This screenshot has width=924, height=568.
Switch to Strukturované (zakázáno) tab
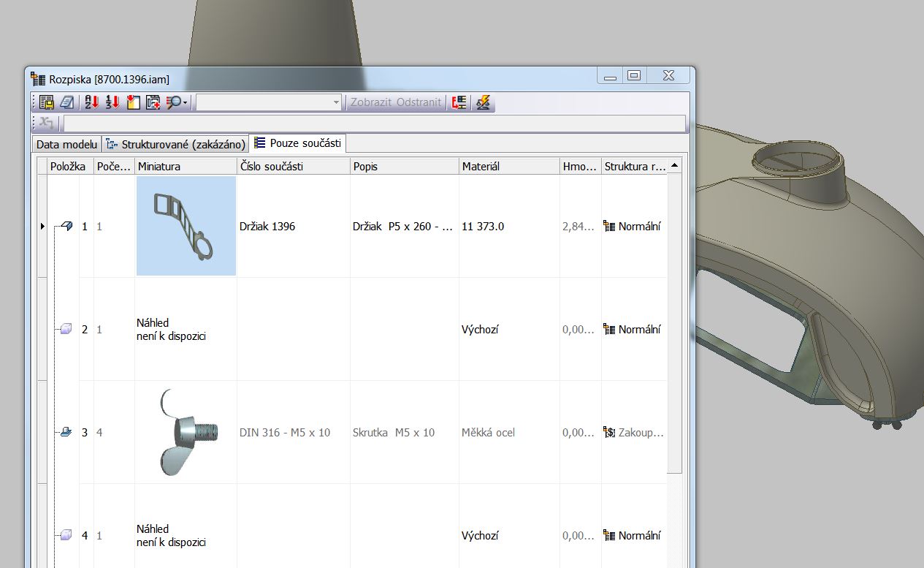pyautogui.click(x=175, y=144)
